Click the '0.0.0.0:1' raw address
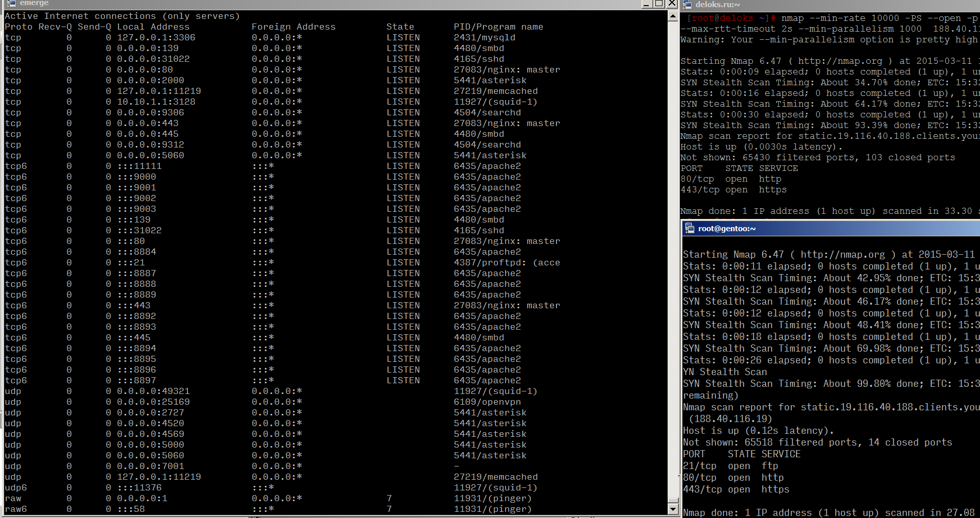980x518 pixels. (x=142, y=498)
